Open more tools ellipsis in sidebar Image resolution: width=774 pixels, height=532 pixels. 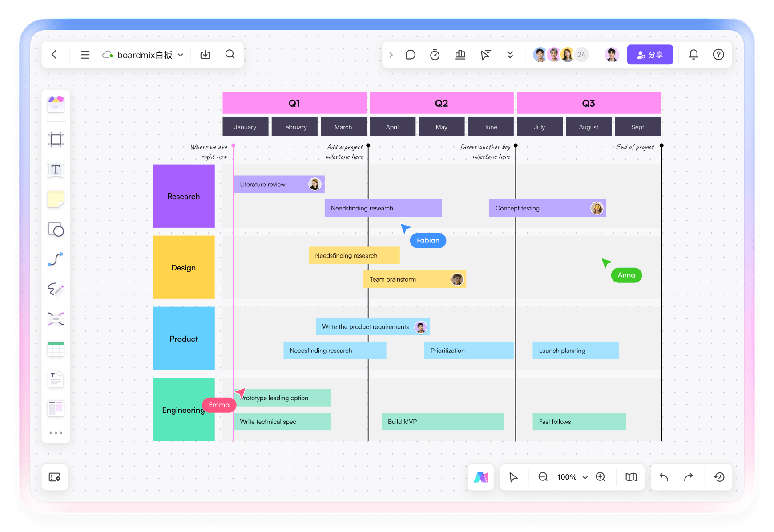tap(56, 433)
